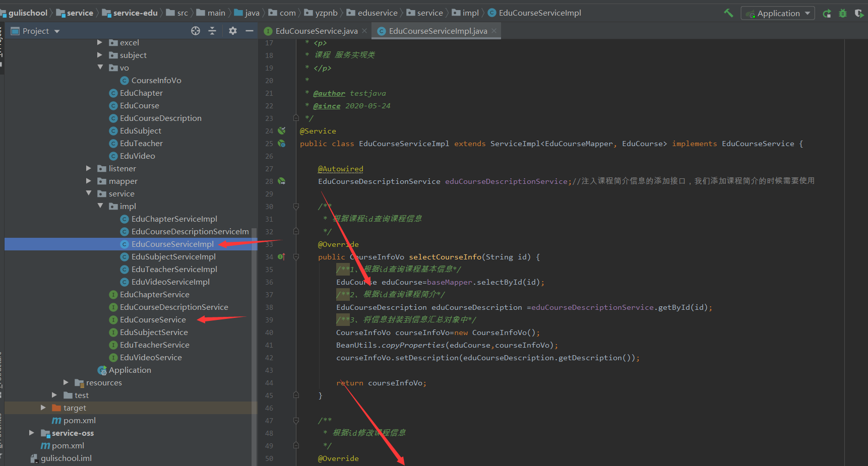Click the Debug bug icon
Viewport: 868px width, 466px height.
click(843, 14)
